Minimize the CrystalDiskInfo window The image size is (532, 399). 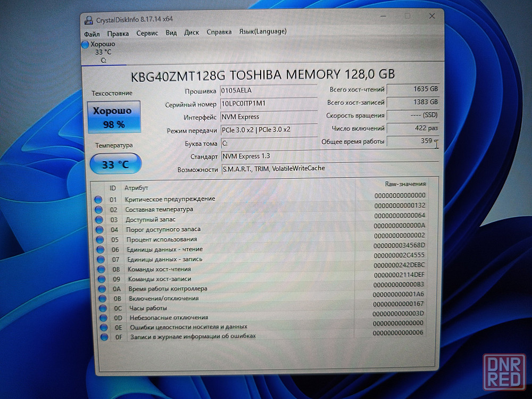pyautogui.click(x=384, y=16)
